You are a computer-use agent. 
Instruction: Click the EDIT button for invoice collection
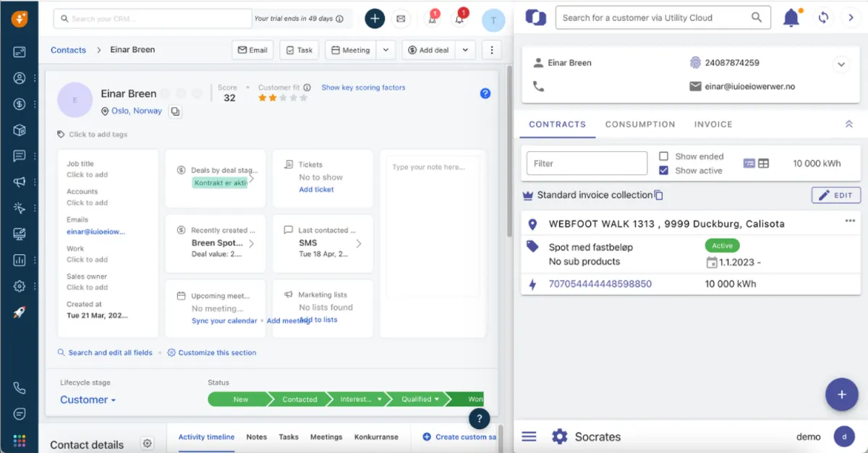click(836, 195)
